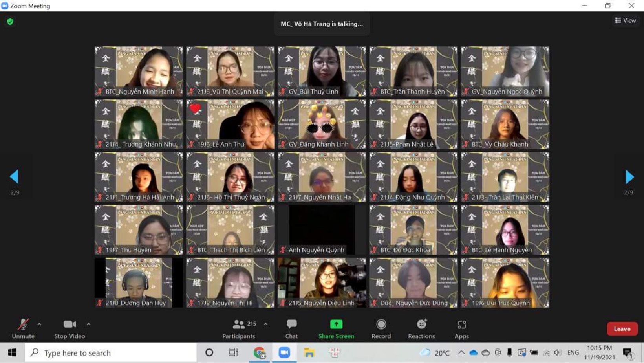The height and width of the screenshot is (363, 644).
Task: Open Chrome from the taskbar
Action: click(259, 352)
